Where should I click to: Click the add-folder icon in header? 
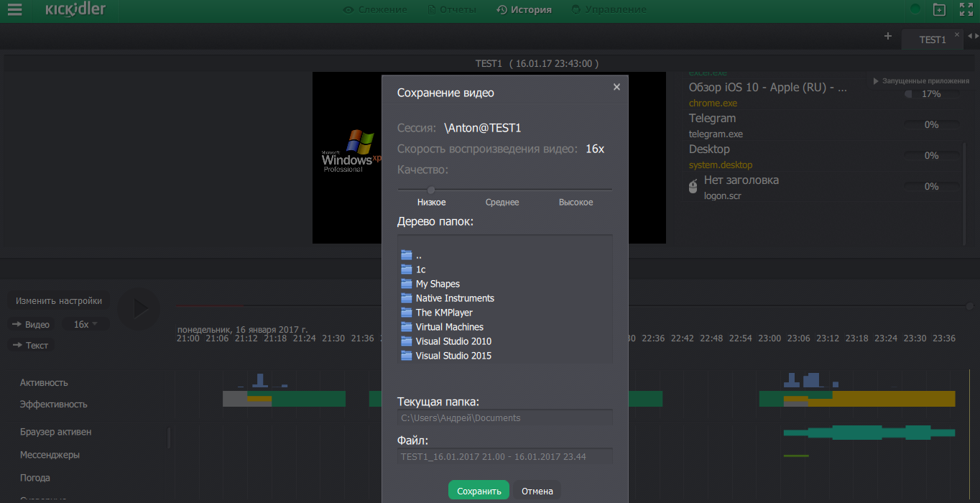939,10
